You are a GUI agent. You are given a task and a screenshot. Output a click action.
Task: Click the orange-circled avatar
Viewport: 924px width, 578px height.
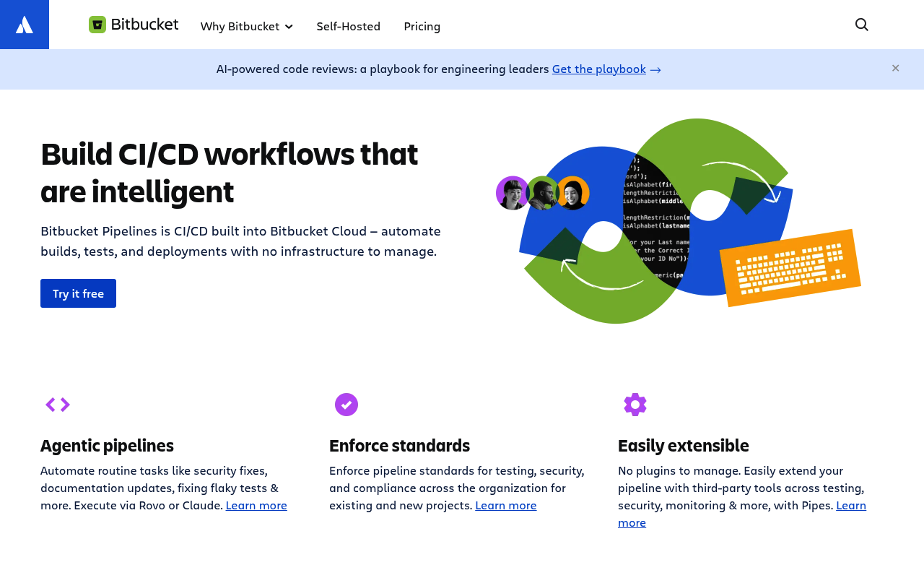tap(573, 193)
